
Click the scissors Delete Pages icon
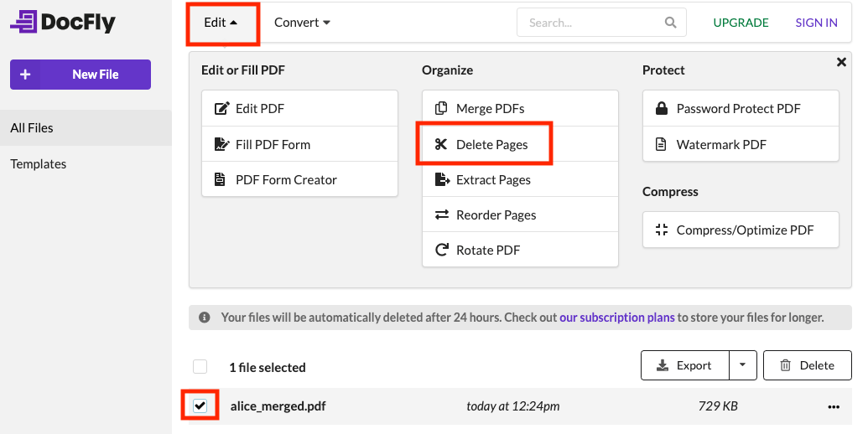tap(441, 145)
